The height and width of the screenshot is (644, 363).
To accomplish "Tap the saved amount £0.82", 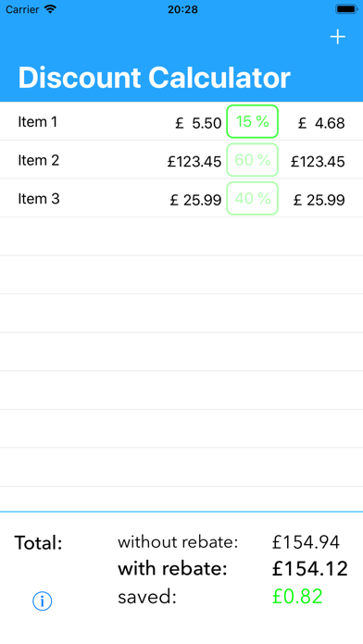I will point(297,597).
